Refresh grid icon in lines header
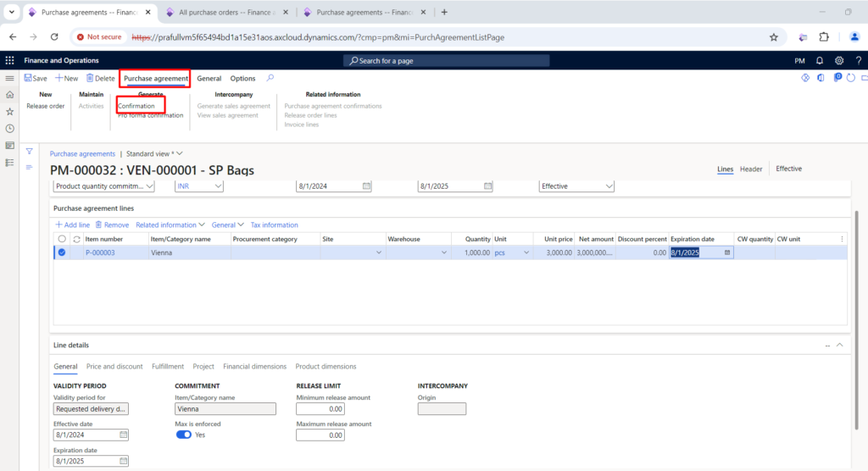The width and height of the screenshot is (868, 471). (76, 239)
